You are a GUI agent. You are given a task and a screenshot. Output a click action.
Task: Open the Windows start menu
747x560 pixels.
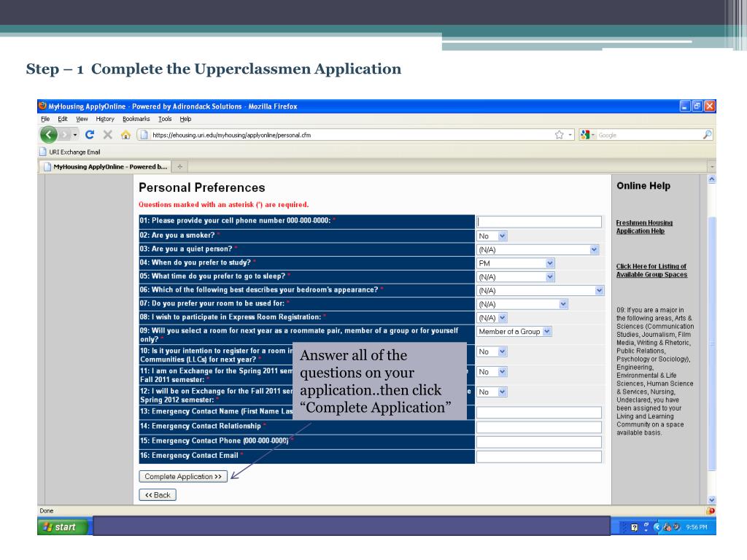pos(63,526)
